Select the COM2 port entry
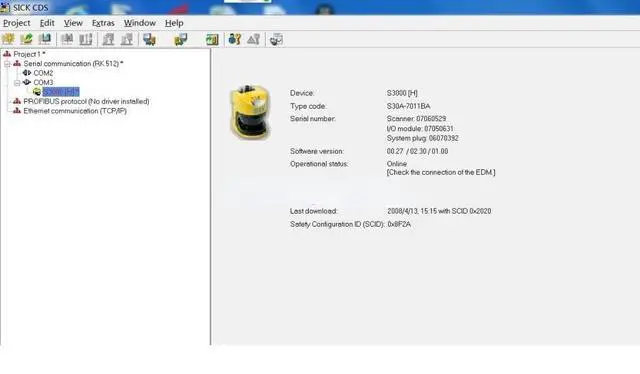Viewport: 640px width, 374px height. [43, 73]
